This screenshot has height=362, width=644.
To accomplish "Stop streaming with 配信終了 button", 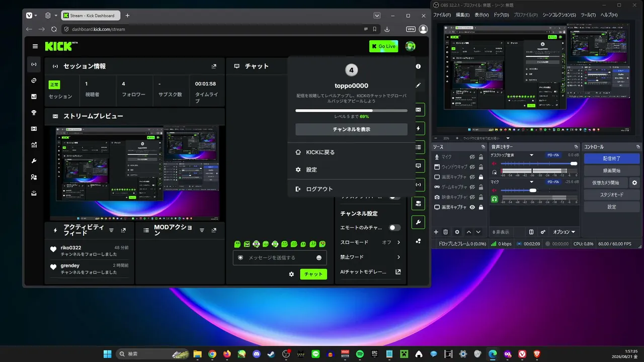I will click(x=612, y=158).
